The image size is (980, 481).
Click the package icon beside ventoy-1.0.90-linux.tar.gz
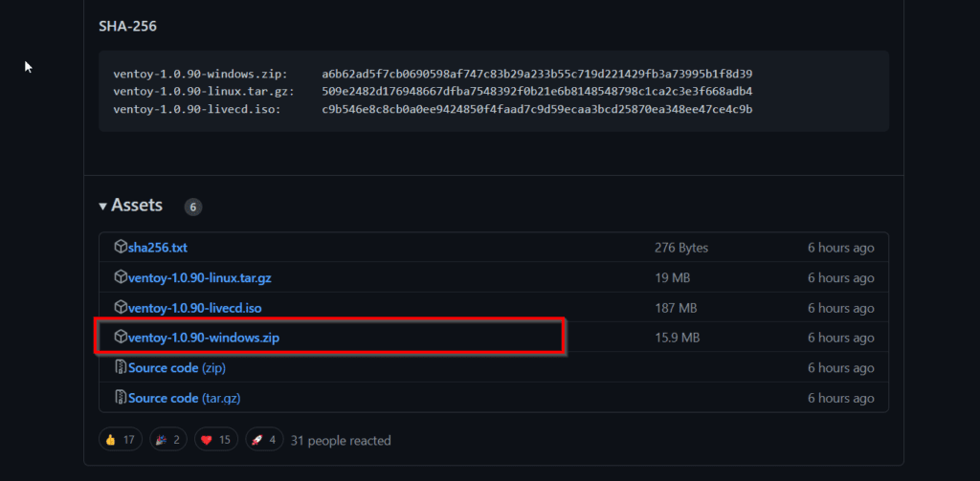coord(121,277)
